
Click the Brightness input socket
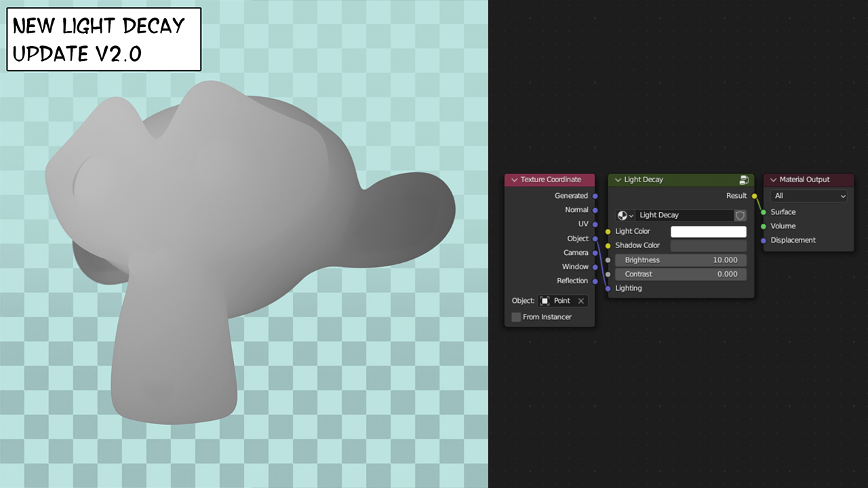coord(608,260)
